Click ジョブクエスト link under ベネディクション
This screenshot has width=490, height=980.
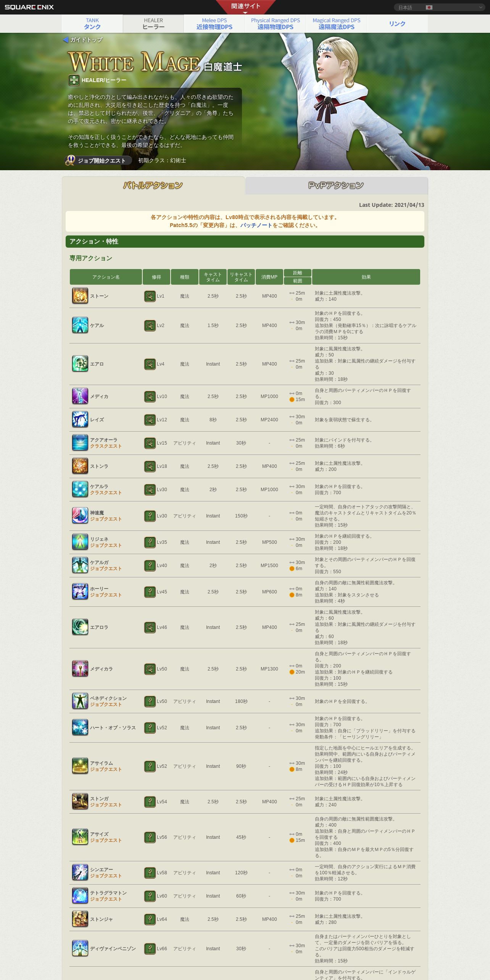tap(106, 704)
